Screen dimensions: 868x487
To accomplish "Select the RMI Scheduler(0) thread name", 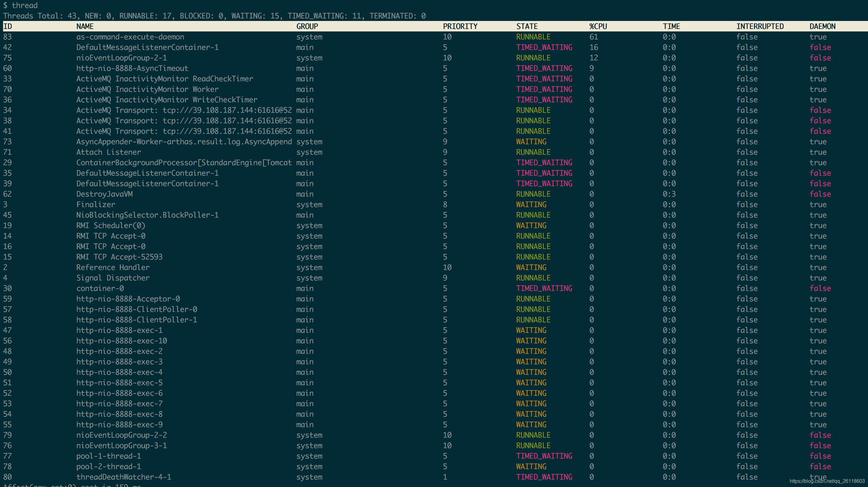I will 111,225.
